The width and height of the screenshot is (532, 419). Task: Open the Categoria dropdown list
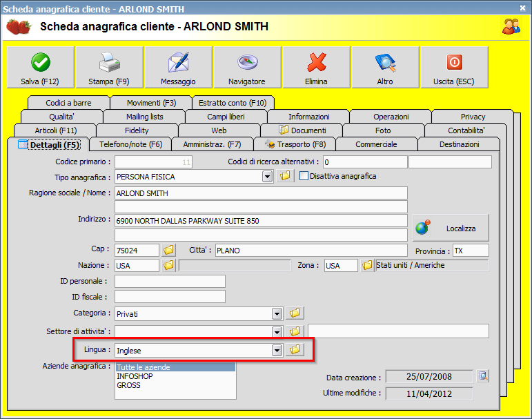click(x=277, y=313)
